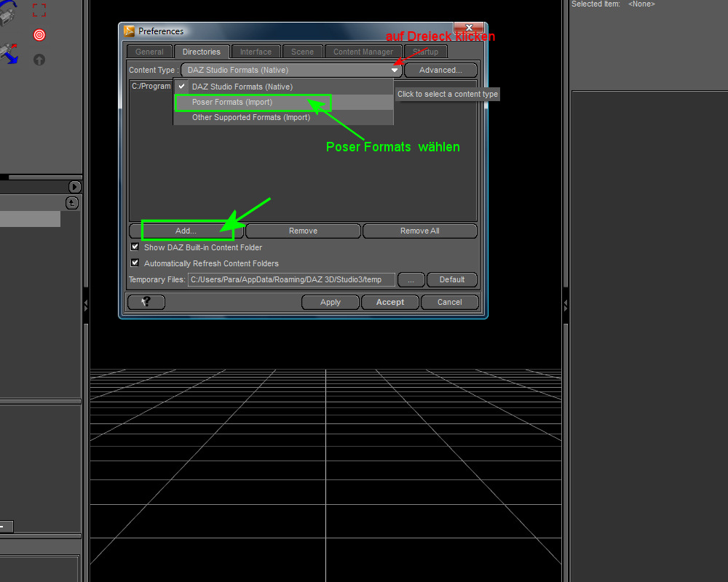Open the Startup tab
The image size is (728, 582).
[426, 52]
